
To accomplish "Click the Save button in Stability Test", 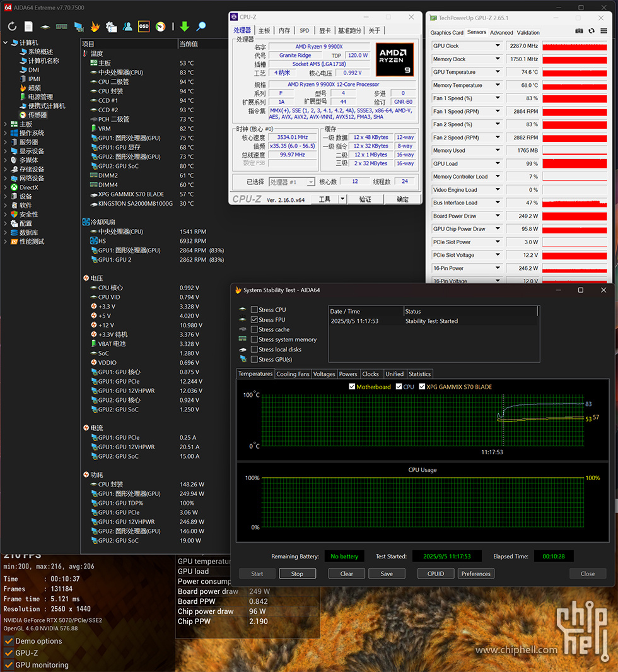I will pyautogui.click(x=387, y=574).
